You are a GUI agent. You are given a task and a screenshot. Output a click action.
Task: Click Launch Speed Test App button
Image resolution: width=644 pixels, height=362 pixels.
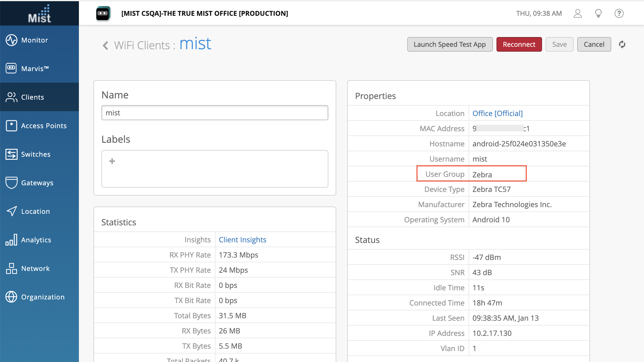point(449,45)
